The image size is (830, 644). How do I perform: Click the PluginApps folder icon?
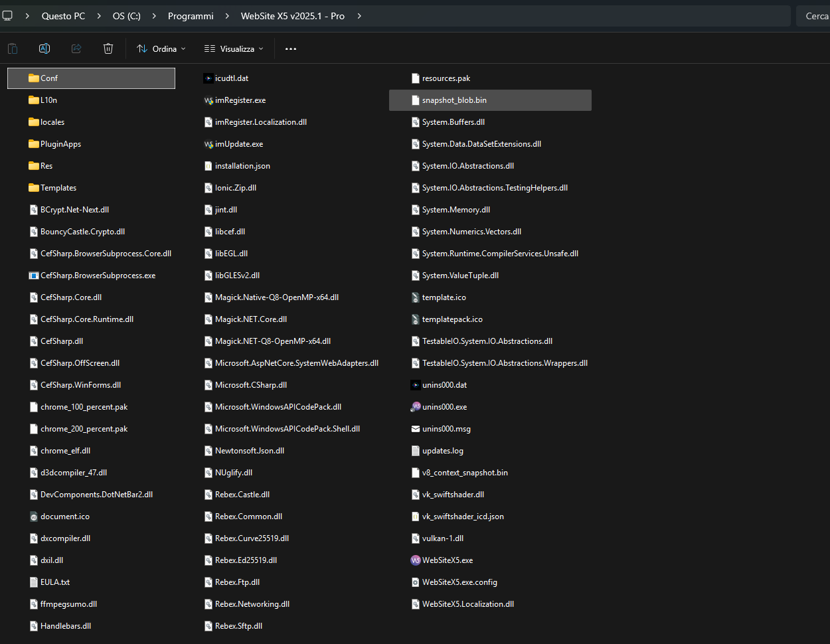34,144
